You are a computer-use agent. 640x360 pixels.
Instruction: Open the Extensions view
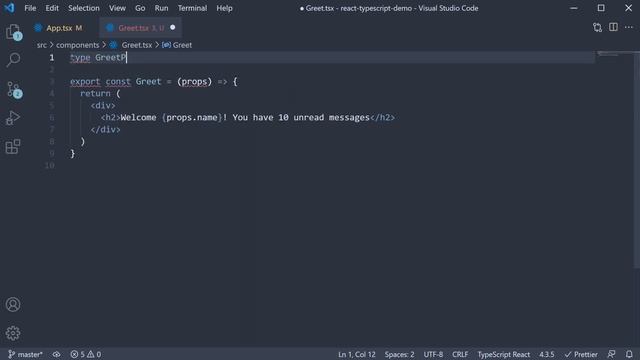point(13,147)
